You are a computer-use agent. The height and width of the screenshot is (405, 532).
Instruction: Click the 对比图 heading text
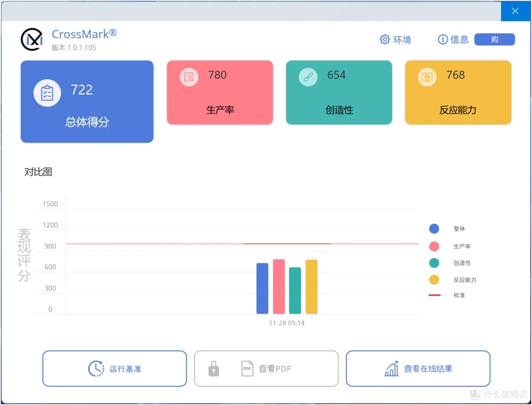[x=38, y=172]
